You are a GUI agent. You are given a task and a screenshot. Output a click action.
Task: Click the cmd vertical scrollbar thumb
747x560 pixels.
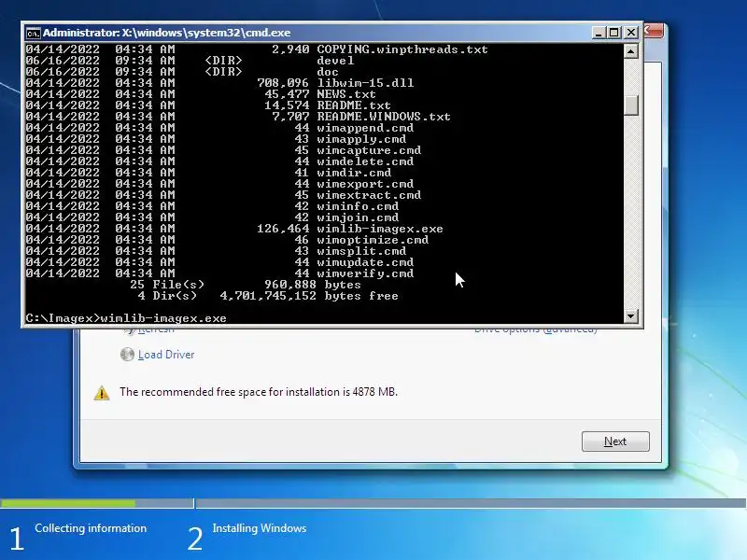(631, 105)
